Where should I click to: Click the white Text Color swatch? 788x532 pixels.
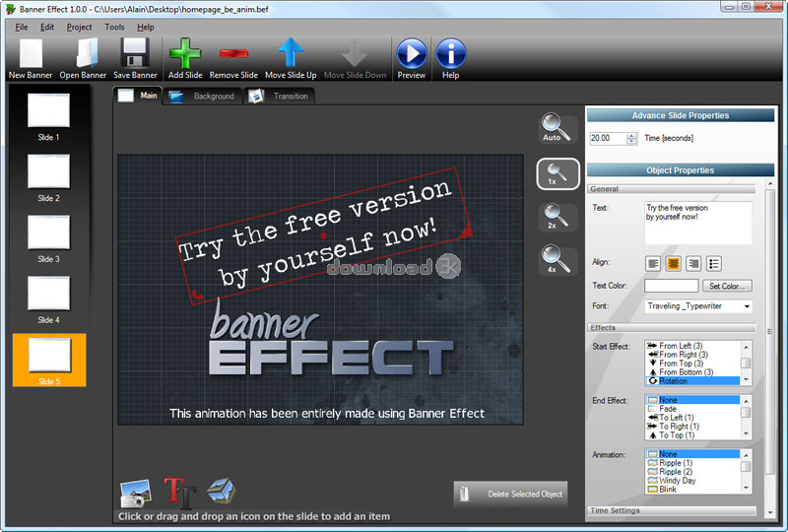pyautogui.click(x=671, y=286)
